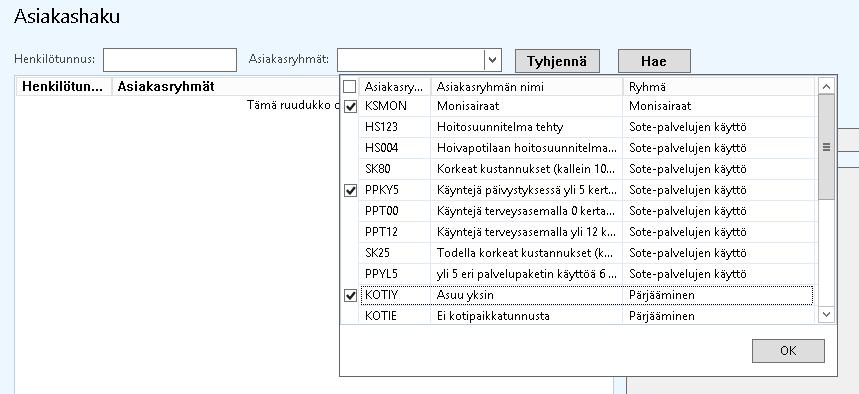Click the Pärjääminen cell in the KOTIE row

[x=719, y=316]
